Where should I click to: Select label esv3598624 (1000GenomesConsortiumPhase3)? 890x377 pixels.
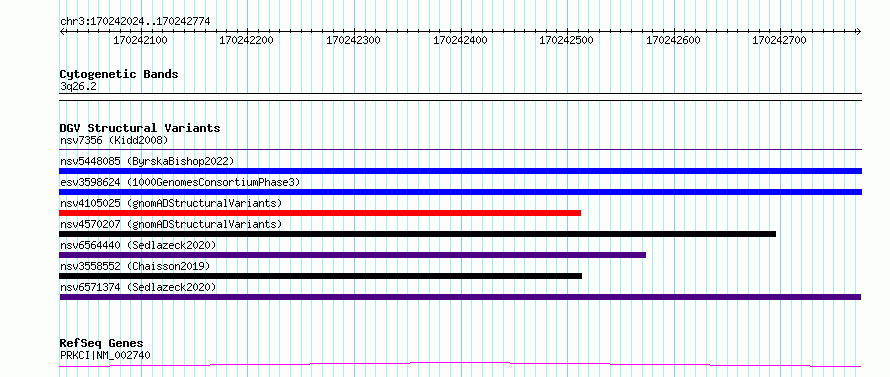coord(180,182)
